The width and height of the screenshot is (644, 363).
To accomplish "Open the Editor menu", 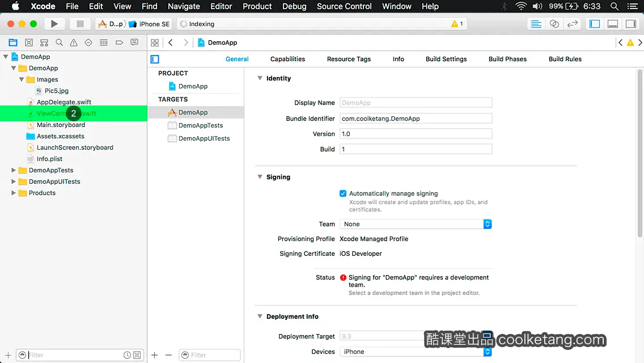I will pyautogui.click(x=221, y=6).
